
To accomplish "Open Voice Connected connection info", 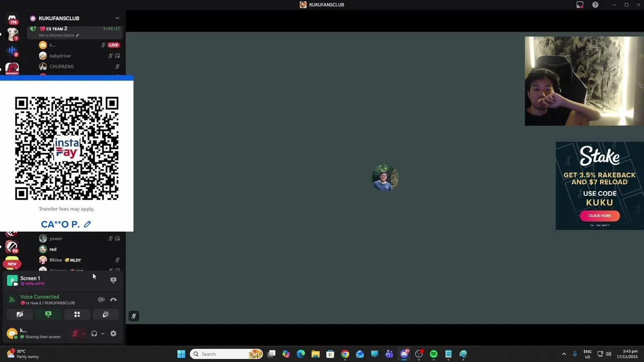I will tap(40, 297).
